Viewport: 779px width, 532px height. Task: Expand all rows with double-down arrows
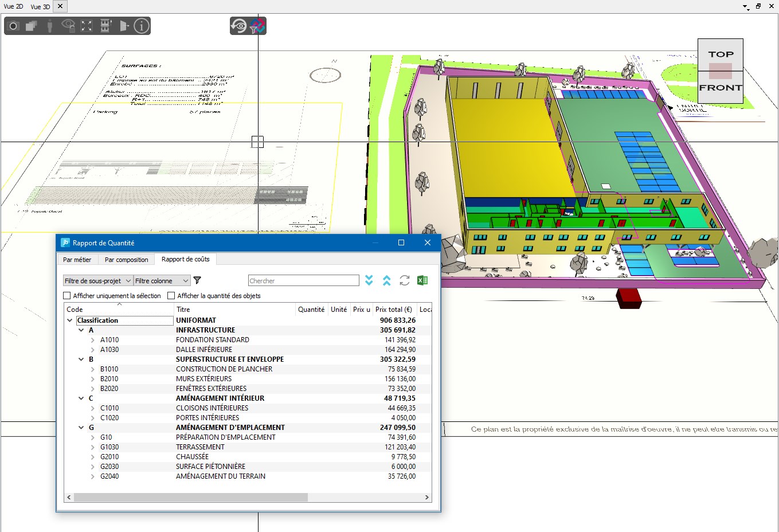click(x=369, y=280)
